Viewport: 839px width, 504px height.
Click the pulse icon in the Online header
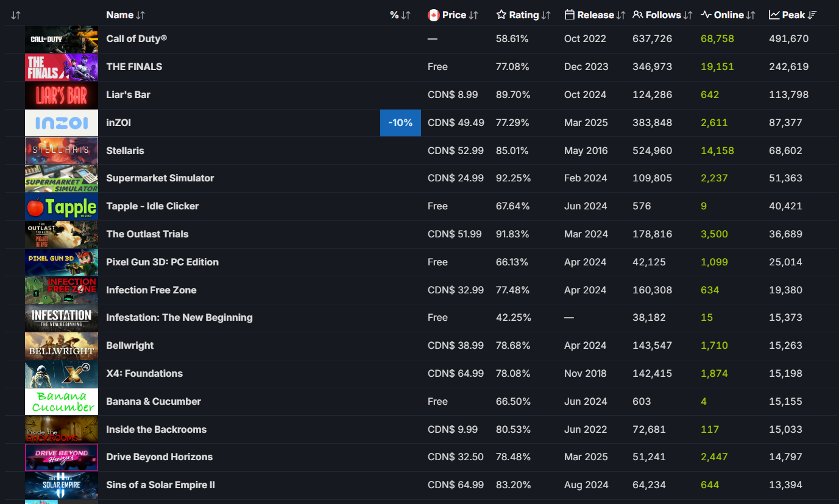click(706, 15)
